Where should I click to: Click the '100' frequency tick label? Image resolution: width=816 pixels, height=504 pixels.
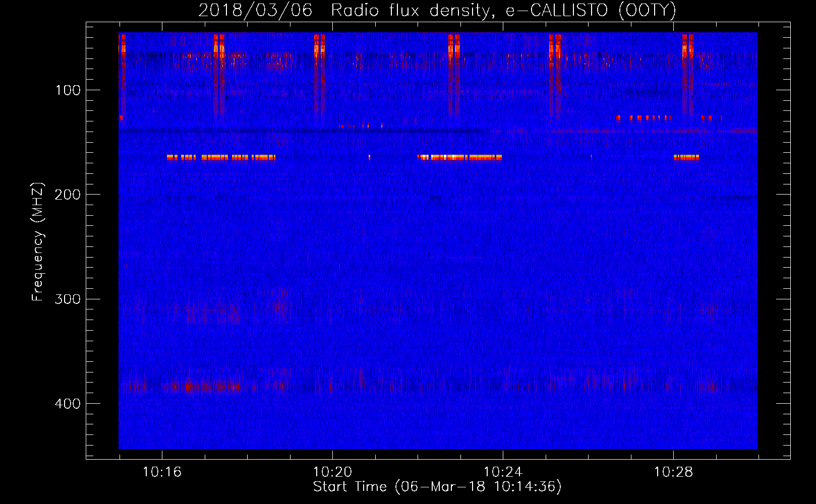pos(68,90)
